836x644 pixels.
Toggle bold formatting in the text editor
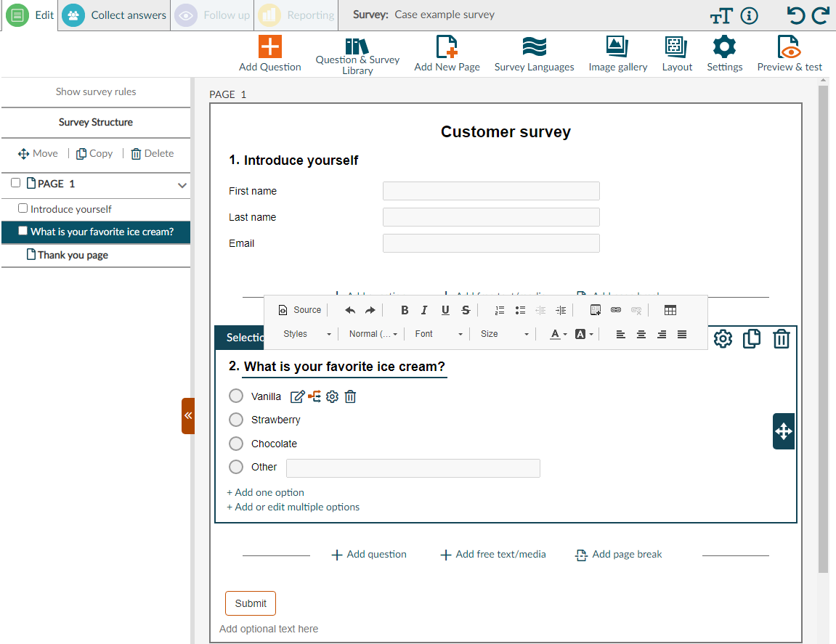[405, 310]
